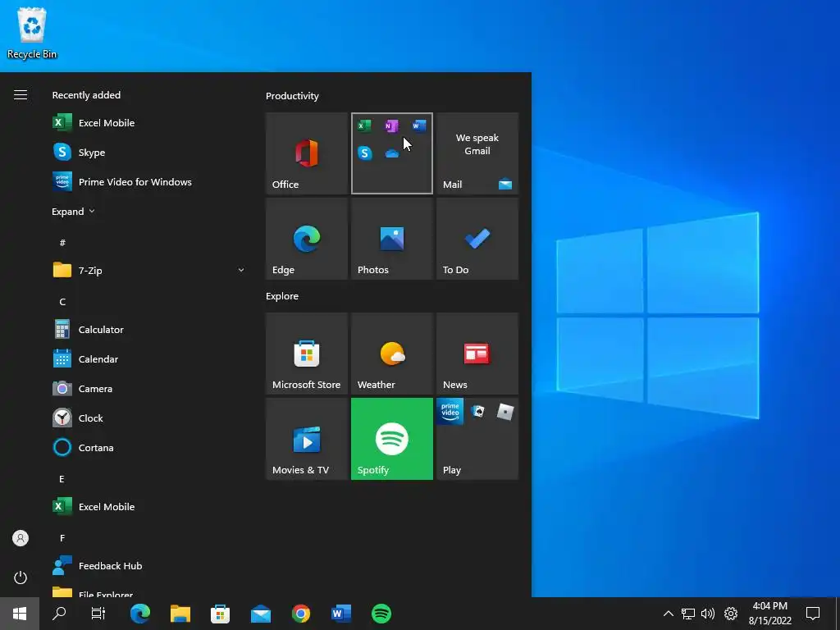The width and height of the screenshot is (840, 630).
Task: Open the News tile
Action: 477,354
